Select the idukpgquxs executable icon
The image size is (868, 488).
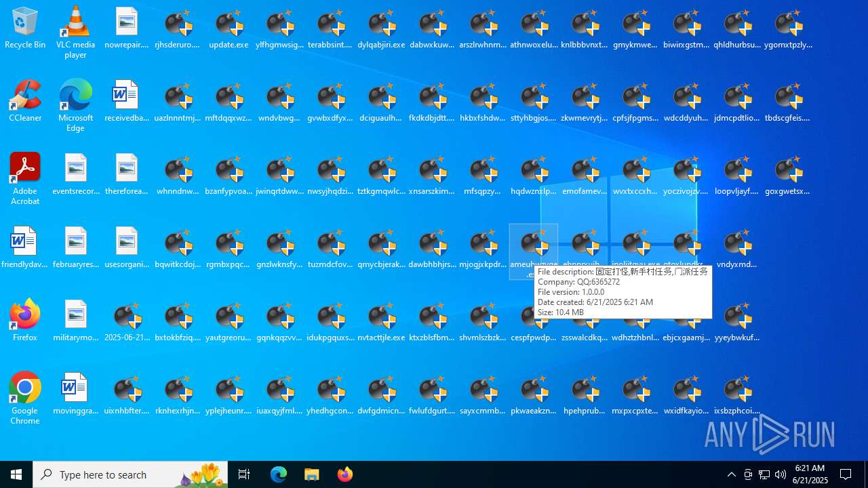click(330, 321)
